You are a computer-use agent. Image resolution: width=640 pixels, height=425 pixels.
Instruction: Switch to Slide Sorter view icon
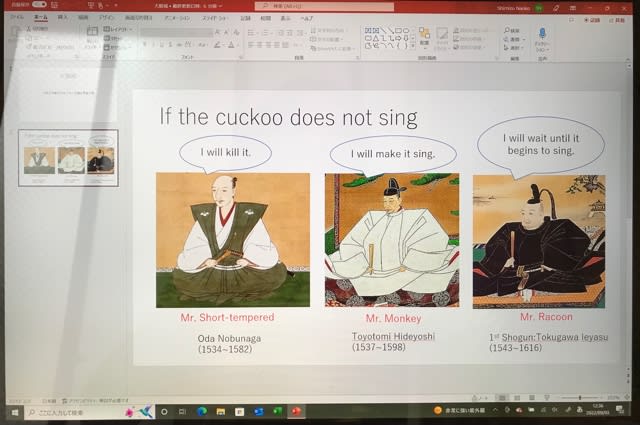click(517, 398)
